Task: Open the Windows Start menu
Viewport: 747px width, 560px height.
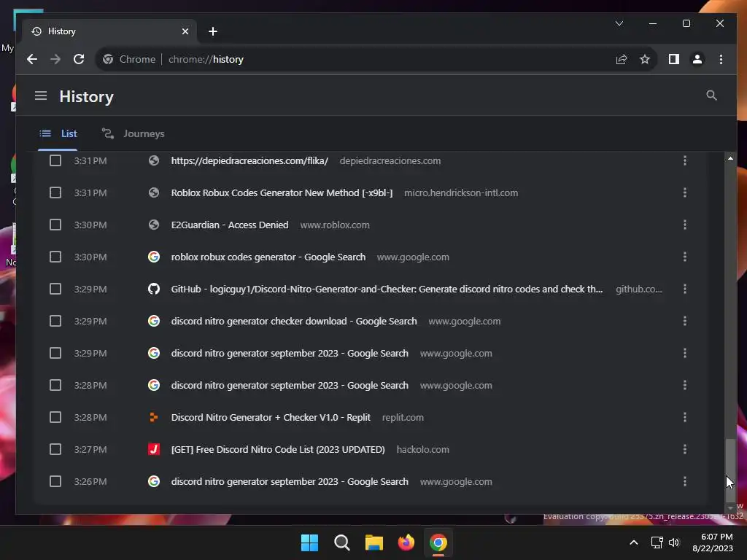Action: pyautogui.click(x=309, y=542)
